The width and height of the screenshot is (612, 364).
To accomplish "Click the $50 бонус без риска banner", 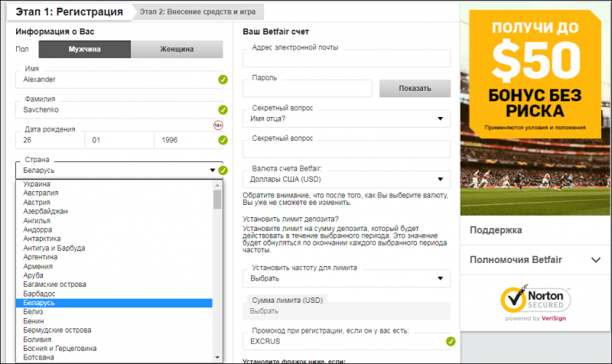I will 535,74.
